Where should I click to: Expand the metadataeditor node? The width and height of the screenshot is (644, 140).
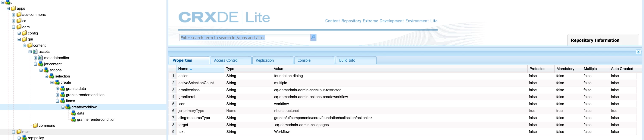35,58
